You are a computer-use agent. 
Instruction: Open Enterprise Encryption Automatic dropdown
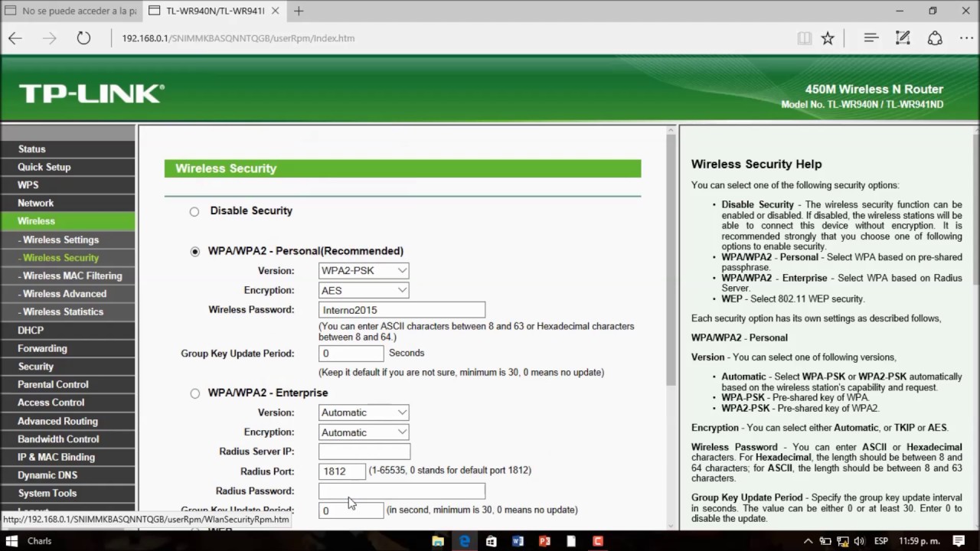pyautogui.click(x=364, y=432)
